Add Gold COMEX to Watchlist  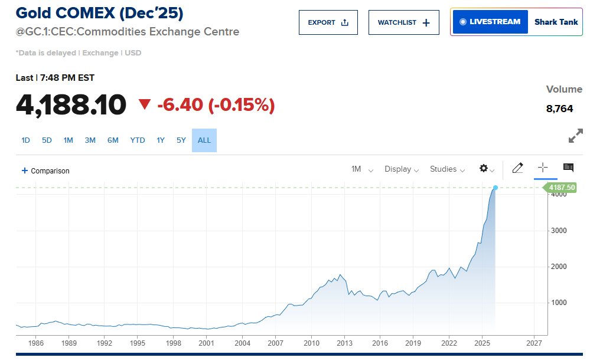pyautogui.click(x=403, y=22)
